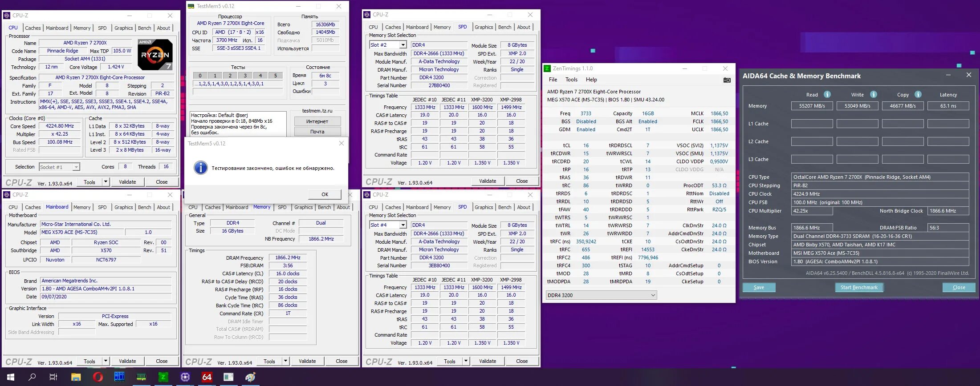Open the screenshot tool icon left of Paint

(228, 377)
